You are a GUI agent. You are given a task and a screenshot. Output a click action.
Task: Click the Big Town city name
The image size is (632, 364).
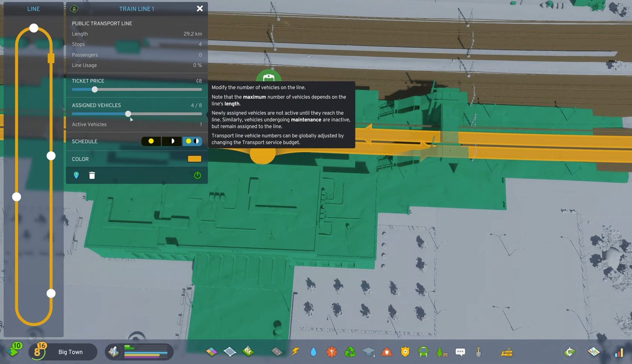[x=70, y=352]
